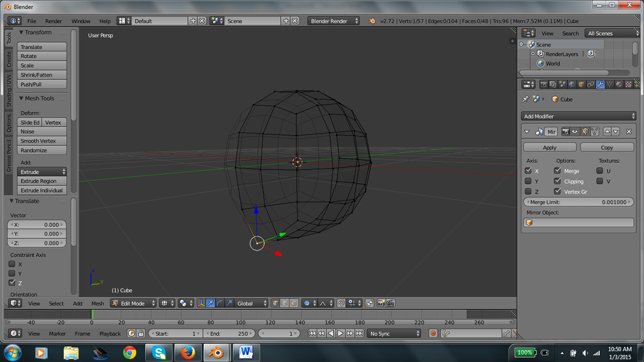Image resolution: width=644 pixels, height=362 pixels.
Task: Enable the U texture mirror checkbox
Action: 599,170
